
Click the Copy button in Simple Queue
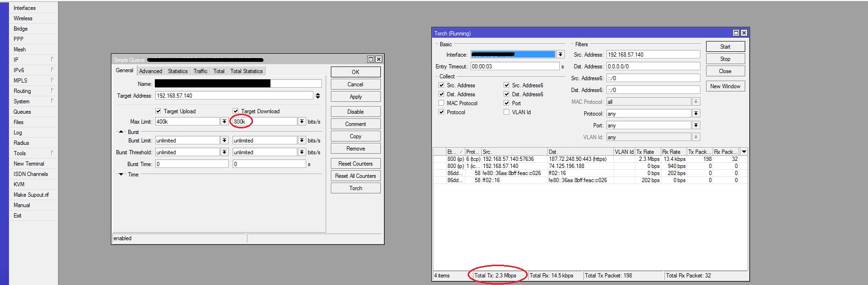[x=355, y=136]
